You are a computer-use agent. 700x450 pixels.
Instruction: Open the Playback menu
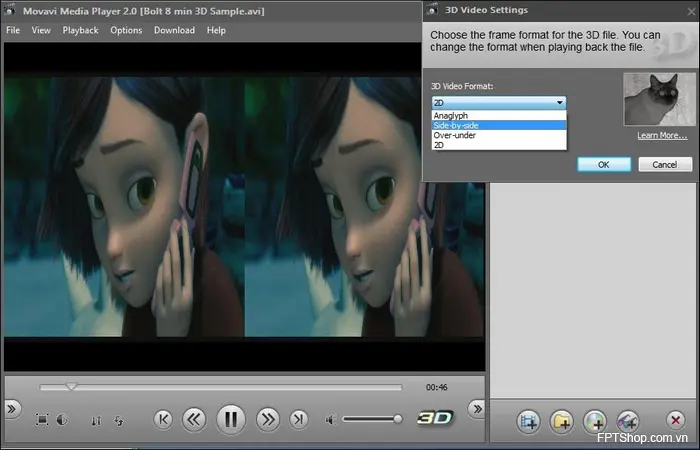[x=80, y=30]
